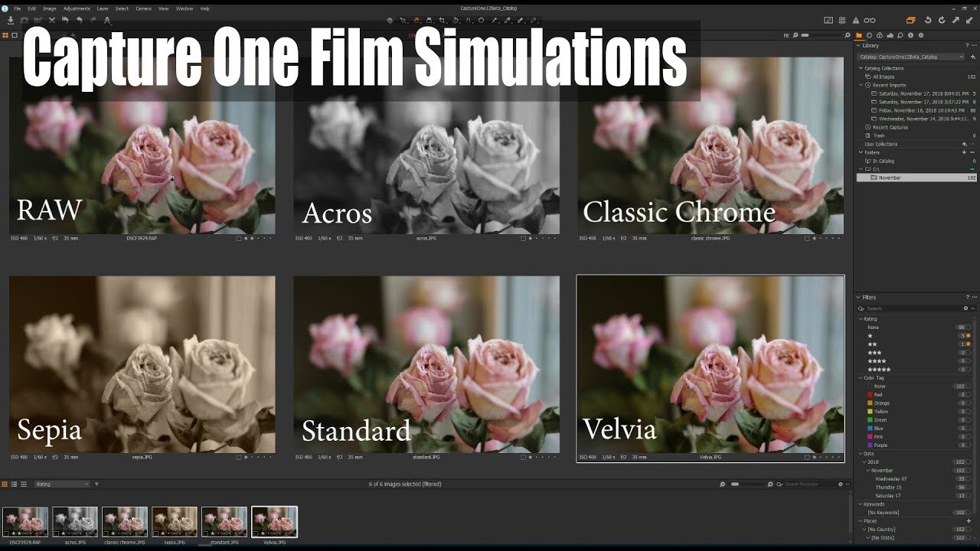Screen dimensions: 980x551
Task: Click the Capture camera icon in toolbar
Action: click(x=24, y=20)
